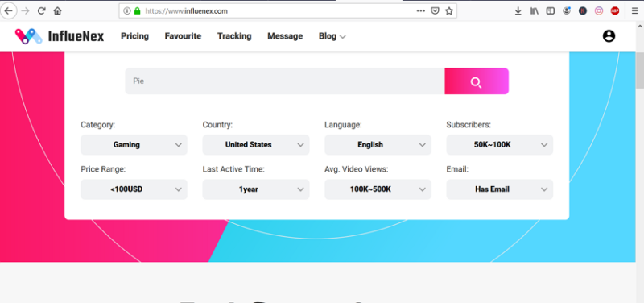Expand the Subscribers 50K~100K dropdown

tap(499, 145)
